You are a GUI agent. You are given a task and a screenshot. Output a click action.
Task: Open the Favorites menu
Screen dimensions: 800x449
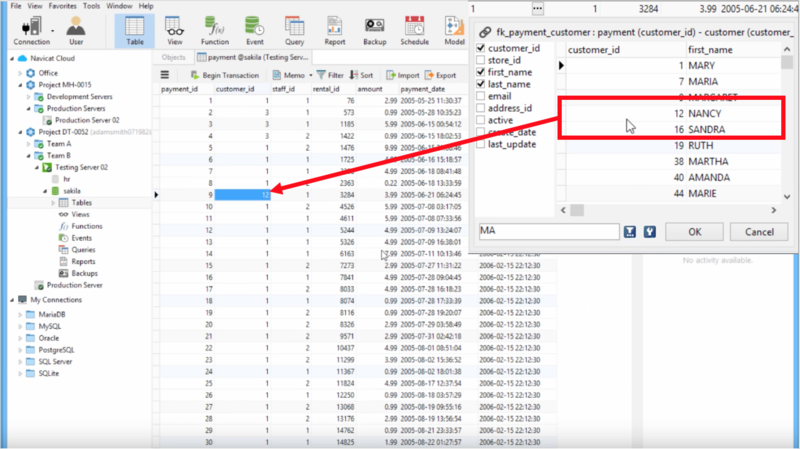point(62,6)
